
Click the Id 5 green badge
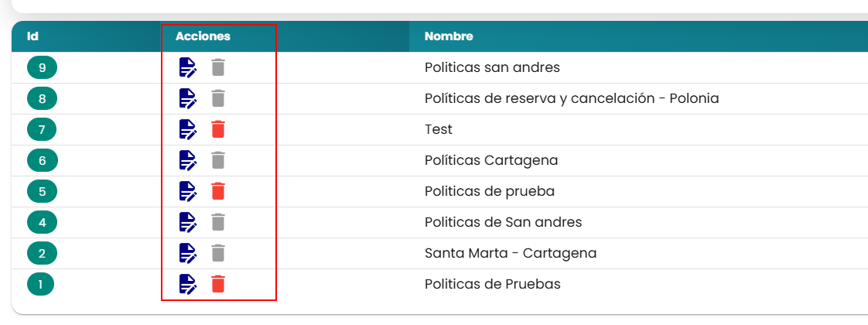(42, 192)
